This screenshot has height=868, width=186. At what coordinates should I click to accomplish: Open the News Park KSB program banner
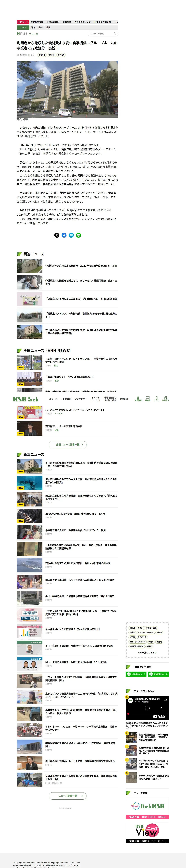tap(147, 809)
